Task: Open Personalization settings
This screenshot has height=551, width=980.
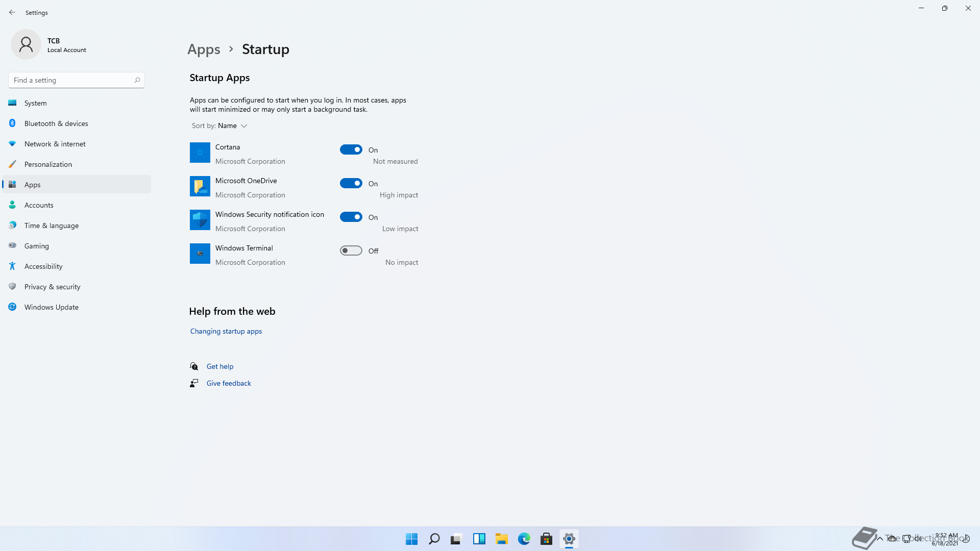Action: 77,164
